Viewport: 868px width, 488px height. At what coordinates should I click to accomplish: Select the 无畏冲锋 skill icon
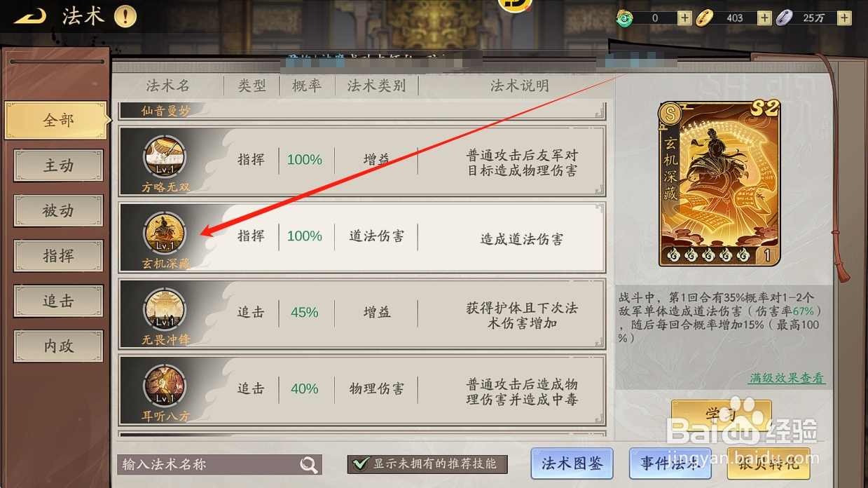pos(165,309)
